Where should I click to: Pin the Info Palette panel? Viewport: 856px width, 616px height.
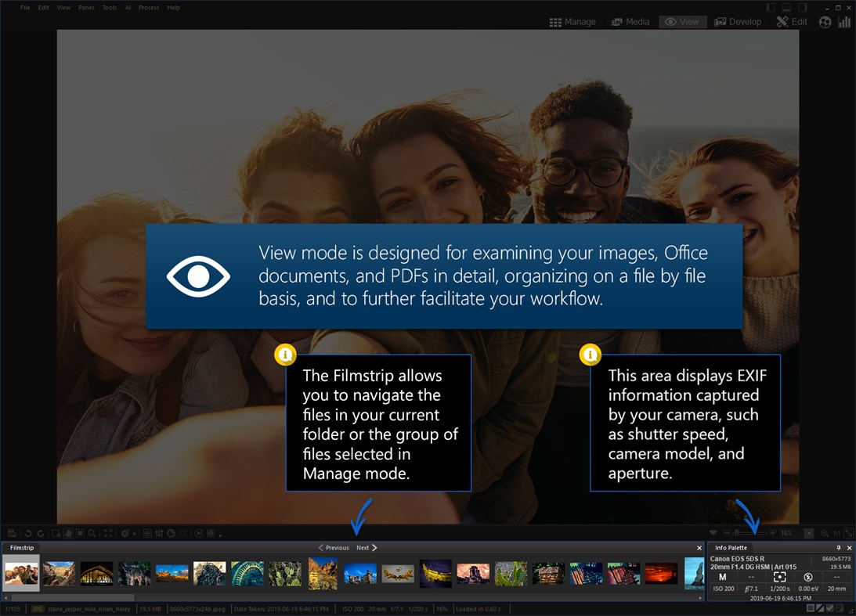pyautogui.click(x=839, y=547)
